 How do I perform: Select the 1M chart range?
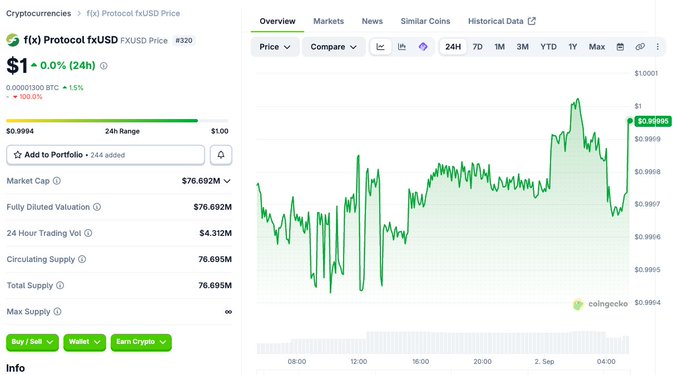(500, 47)
